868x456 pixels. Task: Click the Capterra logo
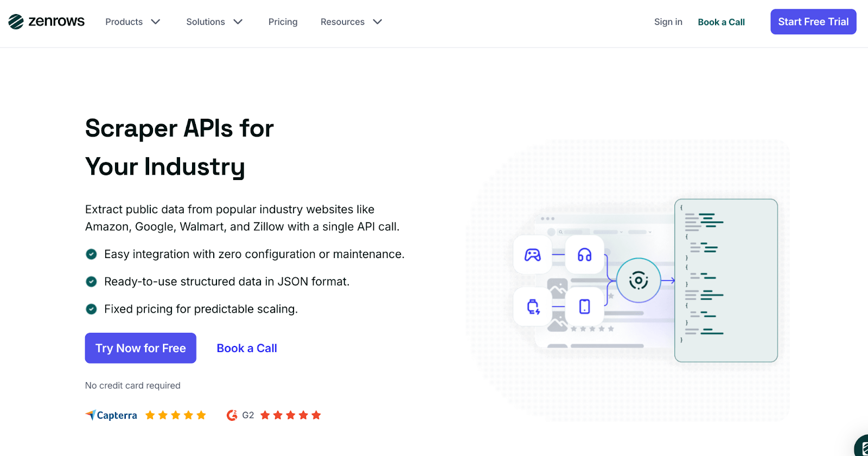(x=112, y=415)
